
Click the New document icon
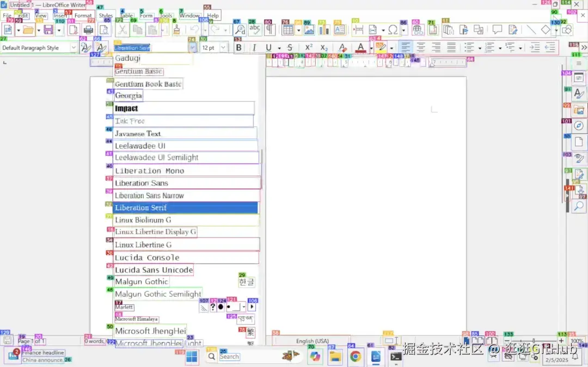click(8, 29)
